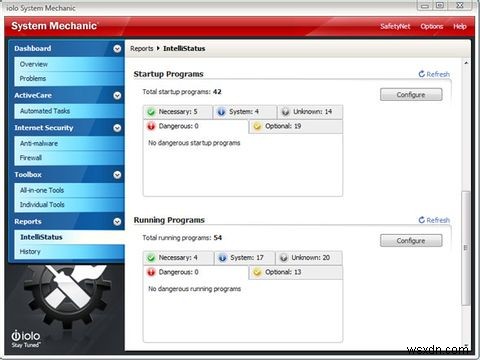Collapse the Reports section chevron
The height and width of the screenshot is (360, 480).
click(117, 222)
